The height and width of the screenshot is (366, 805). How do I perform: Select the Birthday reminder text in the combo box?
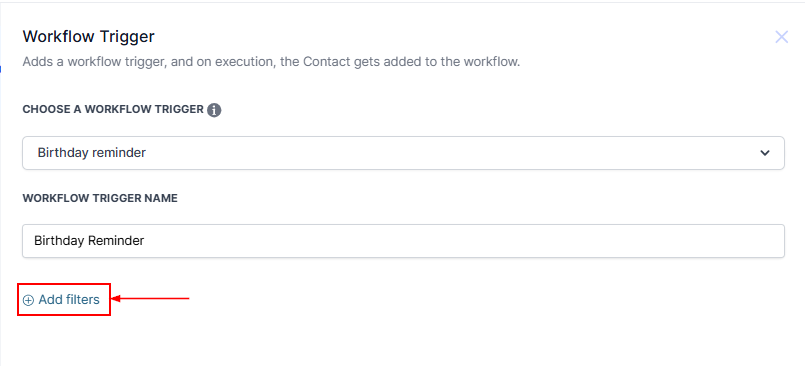coord(91,153)
